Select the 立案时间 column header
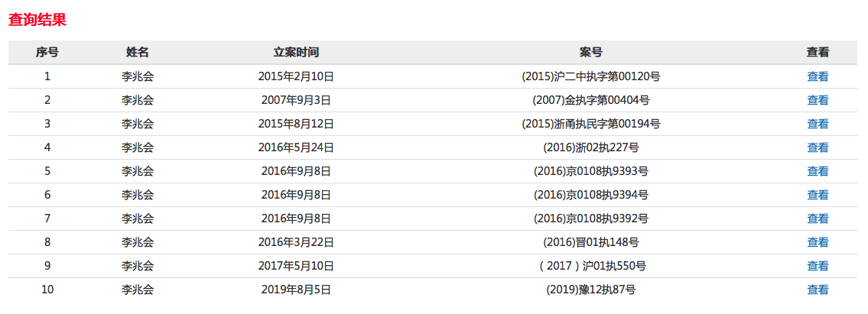 (296, 52)
